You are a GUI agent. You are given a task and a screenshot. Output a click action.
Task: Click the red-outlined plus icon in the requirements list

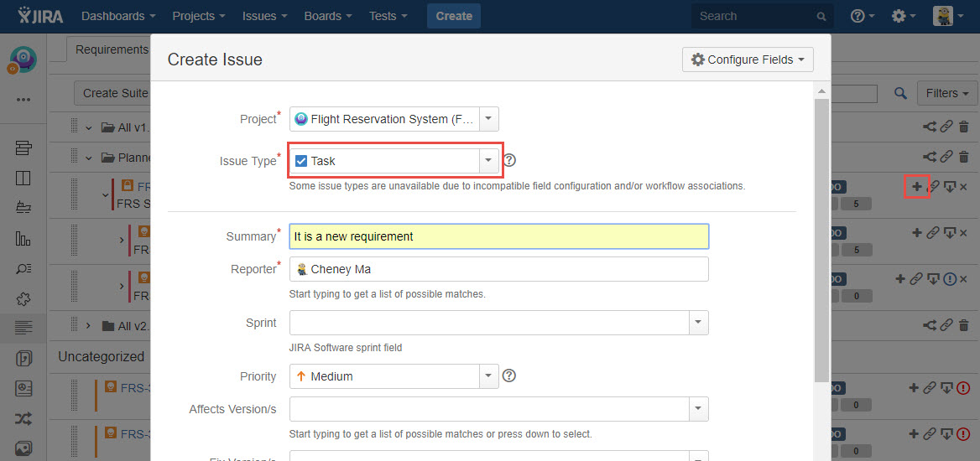(916, 186)
